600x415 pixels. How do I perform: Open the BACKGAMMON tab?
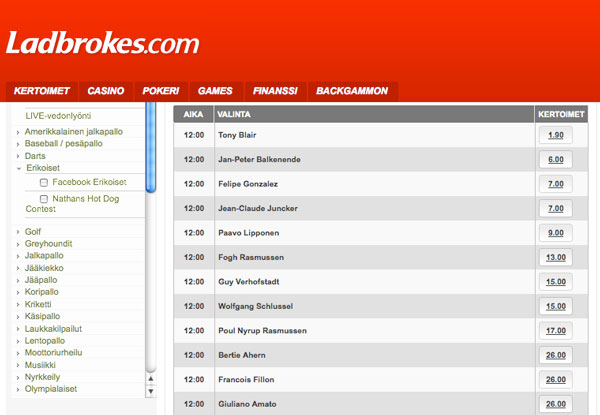[x=352, y=91]
